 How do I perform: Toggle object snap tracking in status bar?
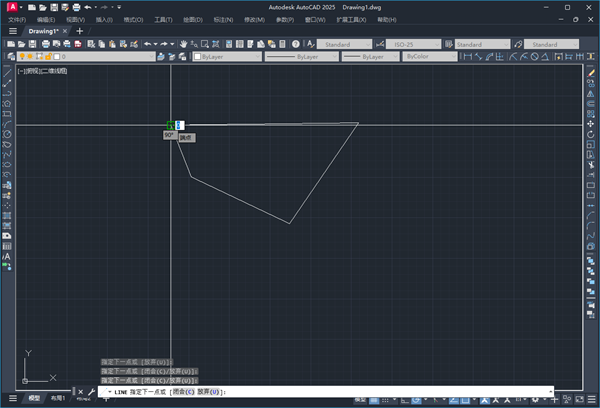(454, 400)
